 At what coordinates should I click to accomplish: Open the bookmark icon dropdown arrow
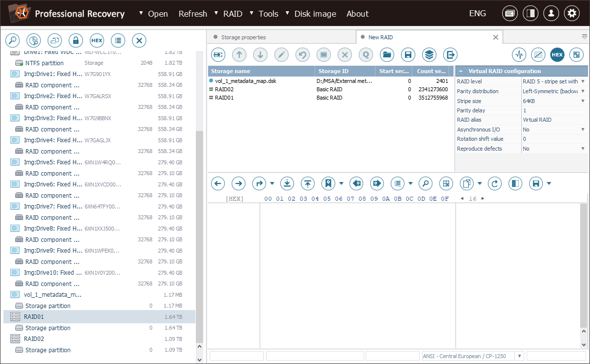[341, 183]
